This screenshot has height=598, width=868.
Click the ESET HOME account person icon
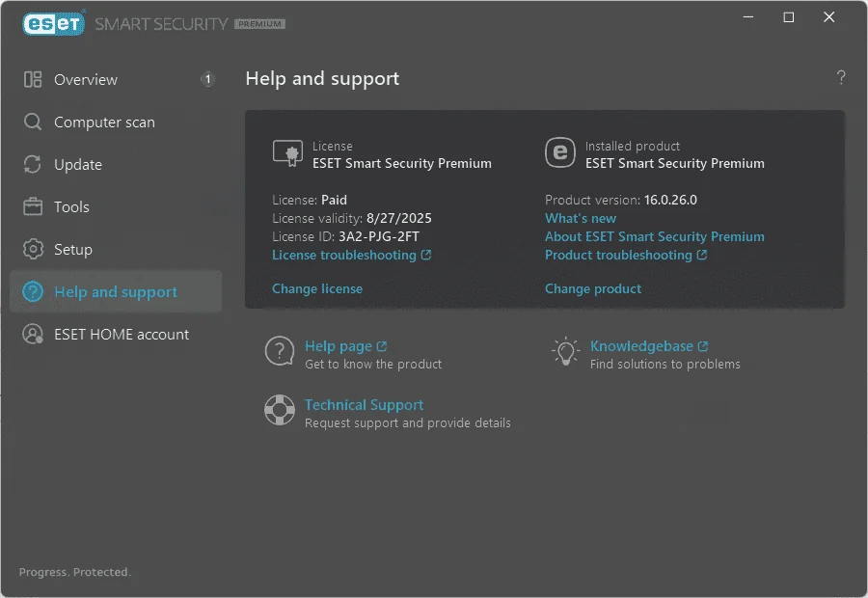point(33,334)
